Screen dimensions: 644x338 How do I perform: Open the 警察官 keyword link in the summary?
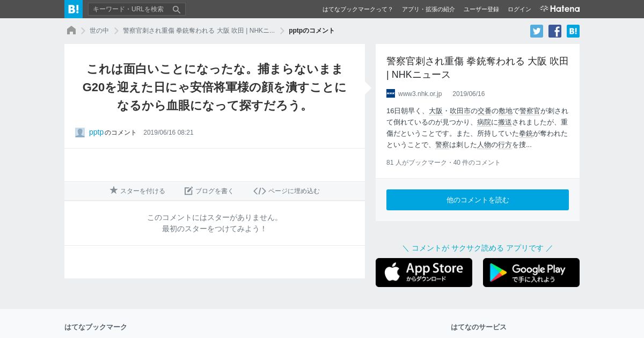pyautogui.click(x=530, y=111)
